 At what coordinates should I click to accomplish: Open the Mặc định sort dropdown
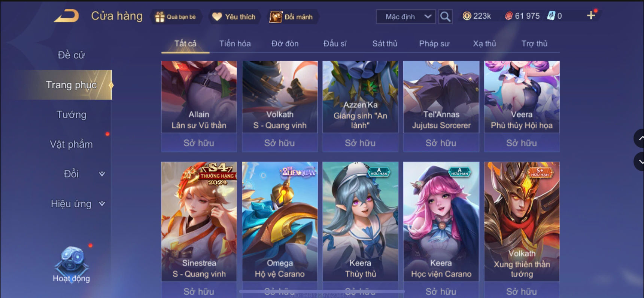[406, 17]
